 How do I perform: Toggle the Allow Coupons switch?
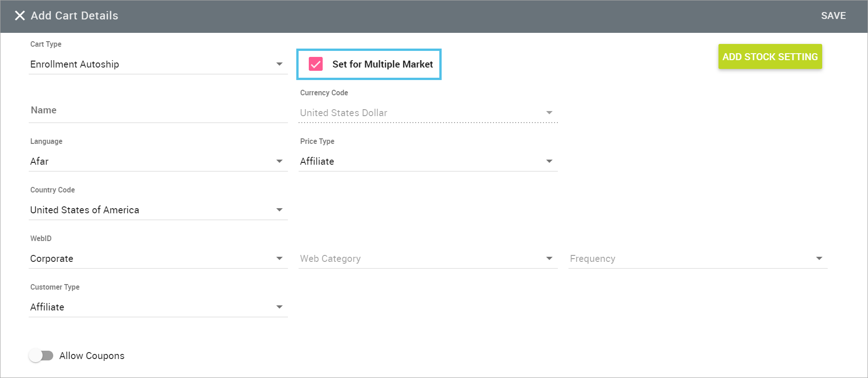[x=41, y=355]
